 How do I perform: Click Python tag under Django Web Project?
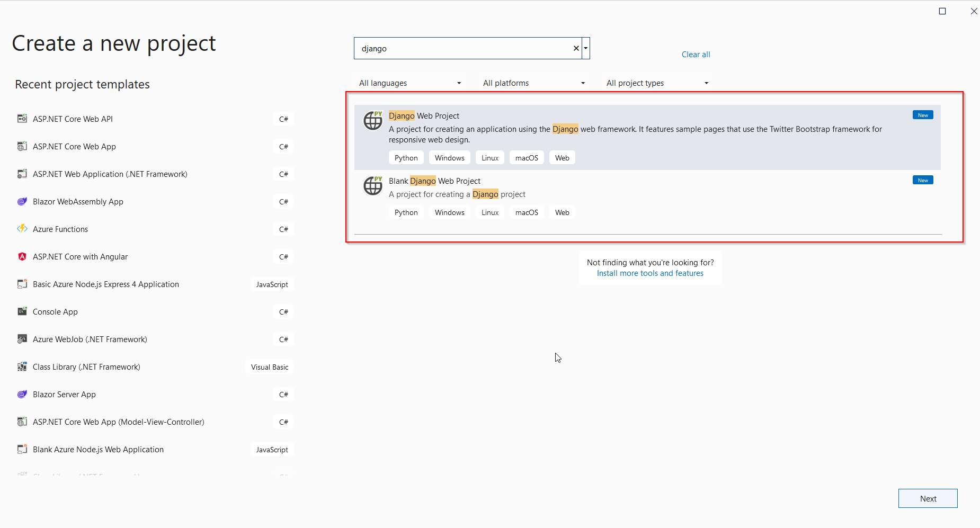tap(406, 158)
